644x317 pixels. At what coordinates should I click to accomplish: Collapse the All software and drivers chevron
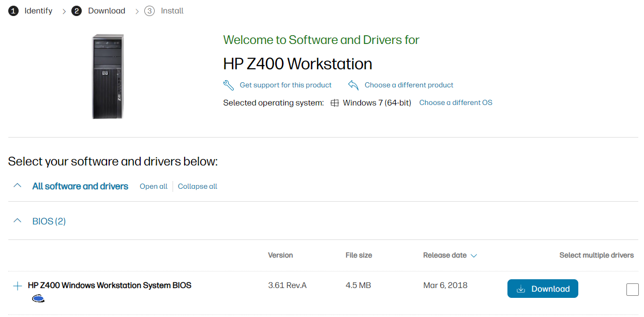click(17, 186)
